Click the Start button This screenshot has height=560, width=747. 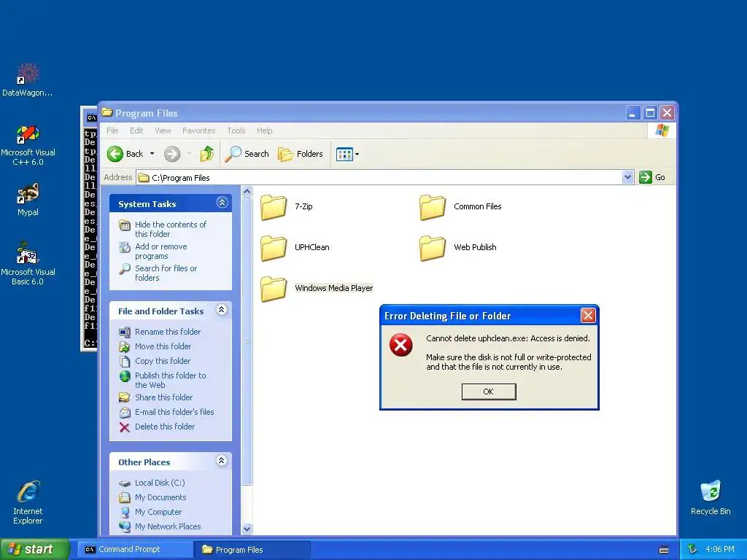tap(35, 549)
